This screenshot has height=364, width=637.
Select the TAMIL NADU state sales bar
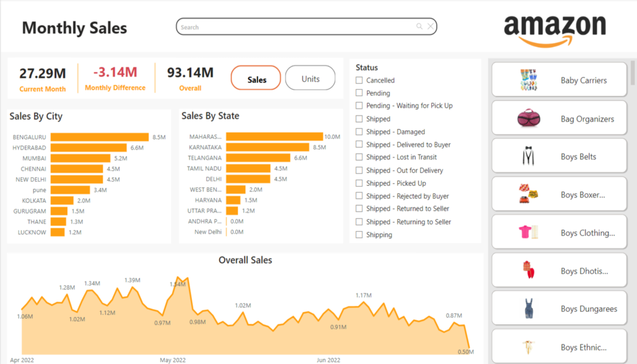248,168
